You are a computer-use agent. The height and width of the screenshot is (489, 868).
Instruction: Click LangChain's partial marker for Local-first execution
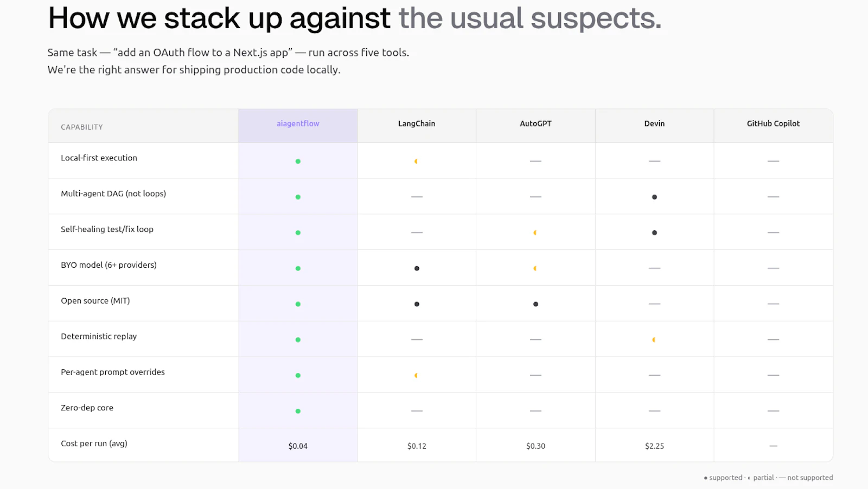pos(416,161)
